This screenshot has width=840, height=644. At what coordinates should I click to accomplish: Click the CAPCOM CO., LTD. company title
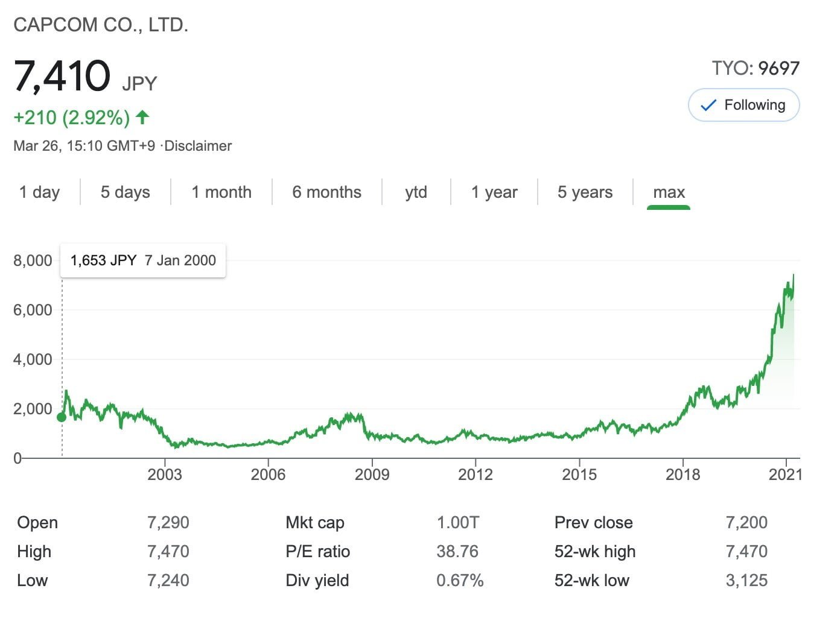[x=101, y=25]
